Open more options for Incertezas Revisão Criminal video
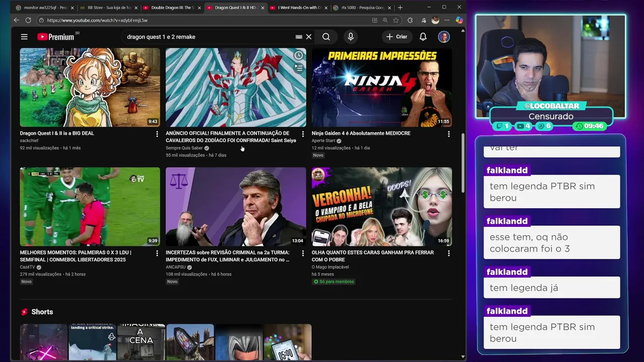 [303, 253]
